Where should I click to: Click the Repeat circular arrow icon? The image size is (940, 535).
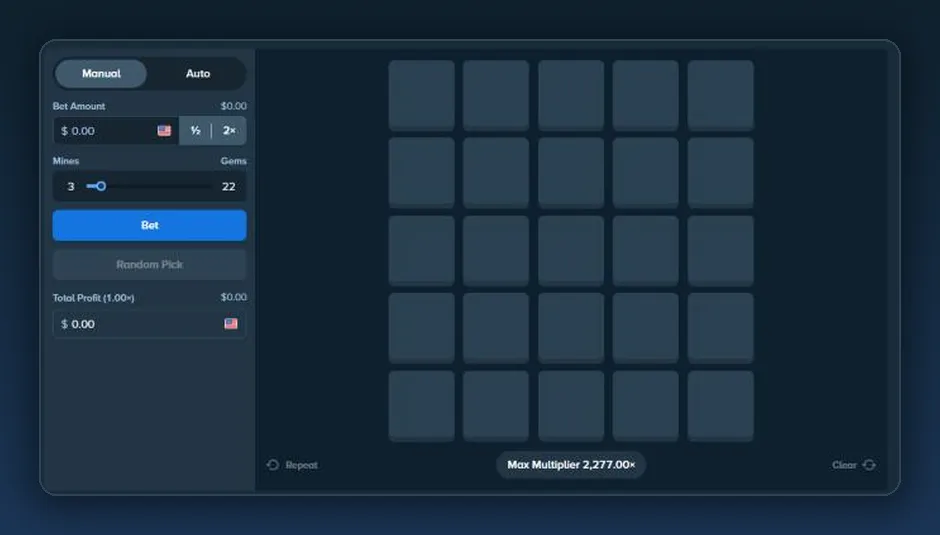pyautogui.click(x=273, y=465)
